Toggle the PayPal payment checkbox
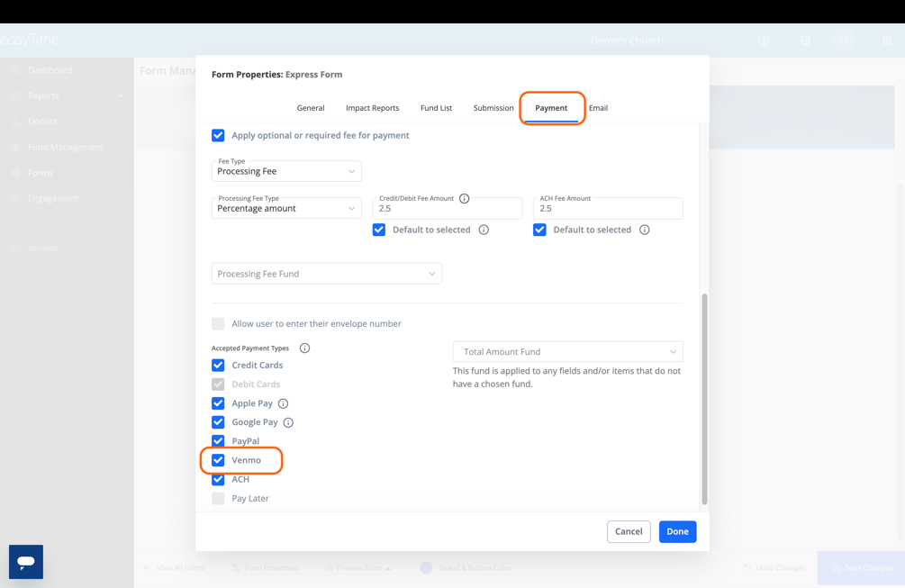 pos(218,441)
